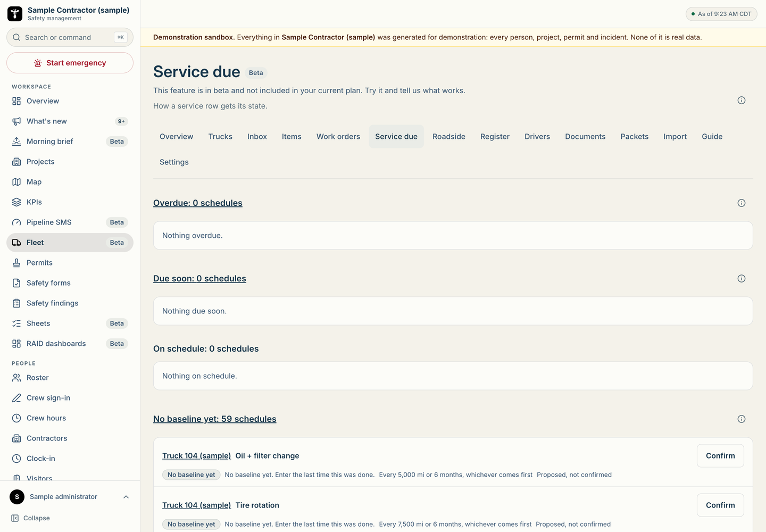Image resolution: width=766 pixels, height=532 pixels.
Task: Click the As of 9:23 AM CDT status pill
Action: [x=721, y=14]
